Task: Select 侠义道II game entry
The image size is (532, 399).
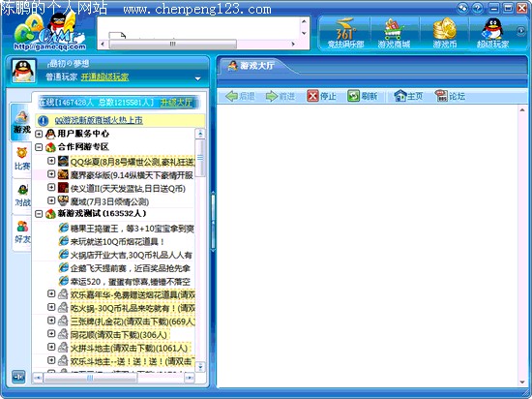Action: [x=128, y=189]
